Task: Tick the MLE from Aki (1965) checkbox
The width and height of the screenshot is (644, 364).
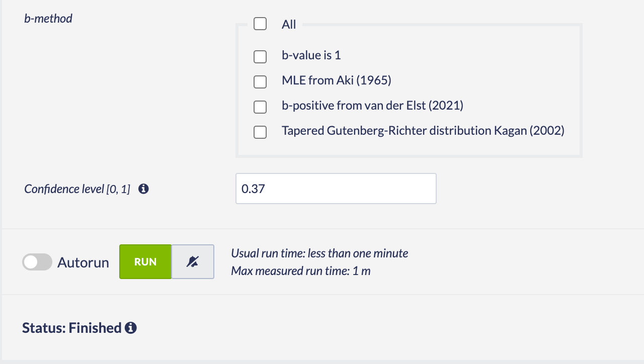Action: coord(260,82)
